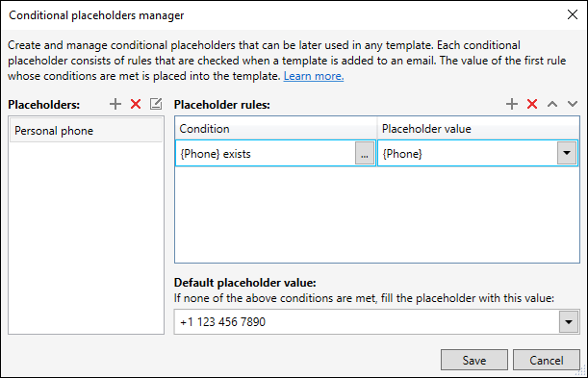Select the Placeholder value column header

coord(478,129)
